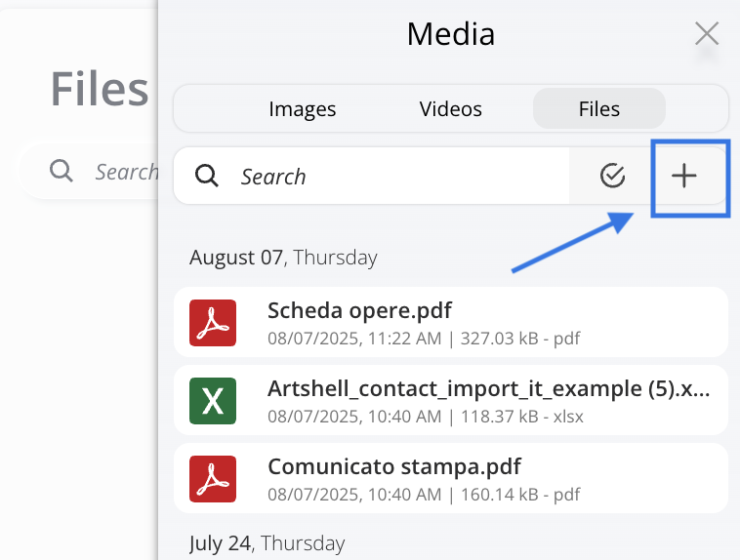
Task: Click the 327.03 kB - pdf details line
Action: click(424, 339)
